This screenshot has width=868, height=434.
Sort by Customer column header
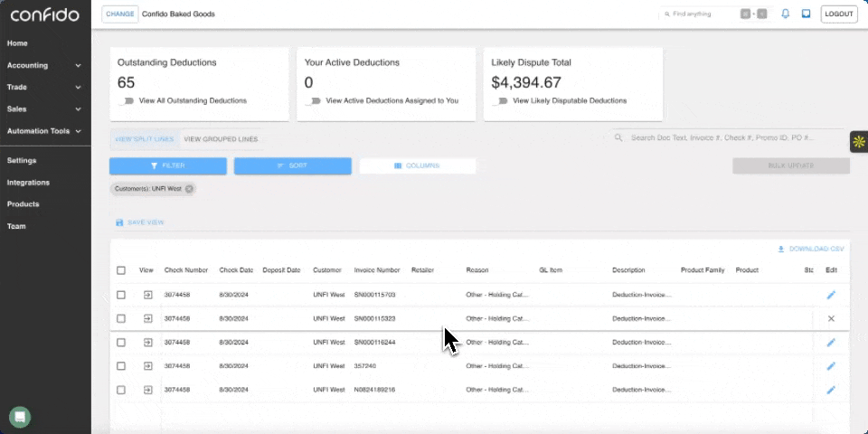(x=327, y=270)
